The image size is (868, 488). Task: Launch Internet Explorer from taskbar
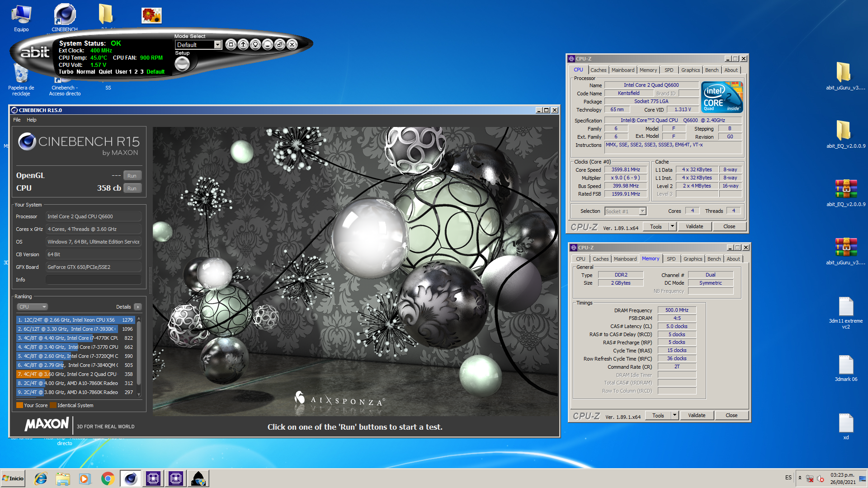point(41,479)
